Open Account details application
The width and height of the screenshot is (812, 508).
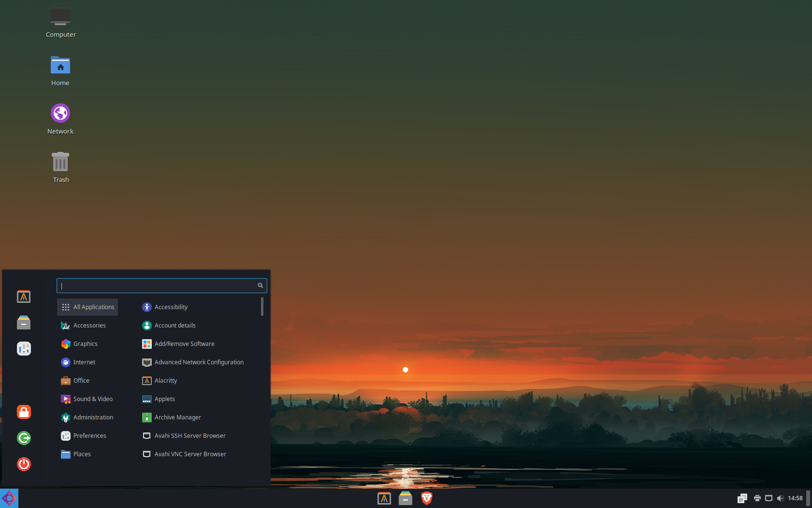click(199, 326)
